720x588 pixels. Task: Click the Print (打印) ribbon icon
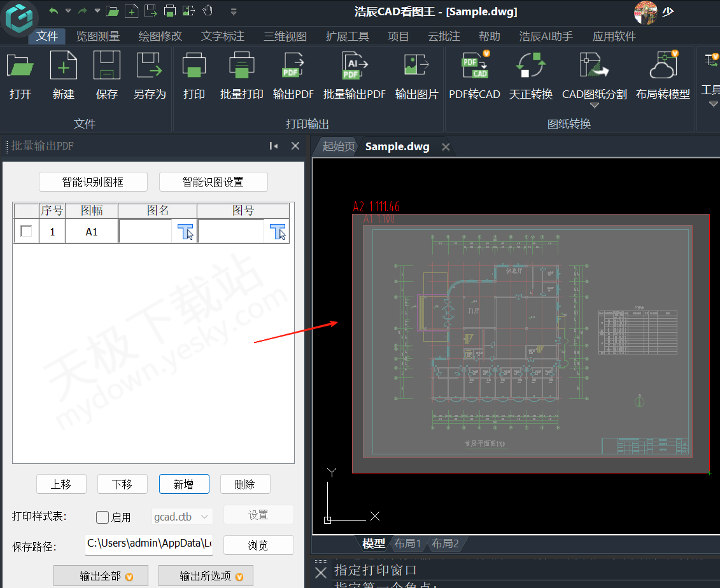[x=194, y=66]
